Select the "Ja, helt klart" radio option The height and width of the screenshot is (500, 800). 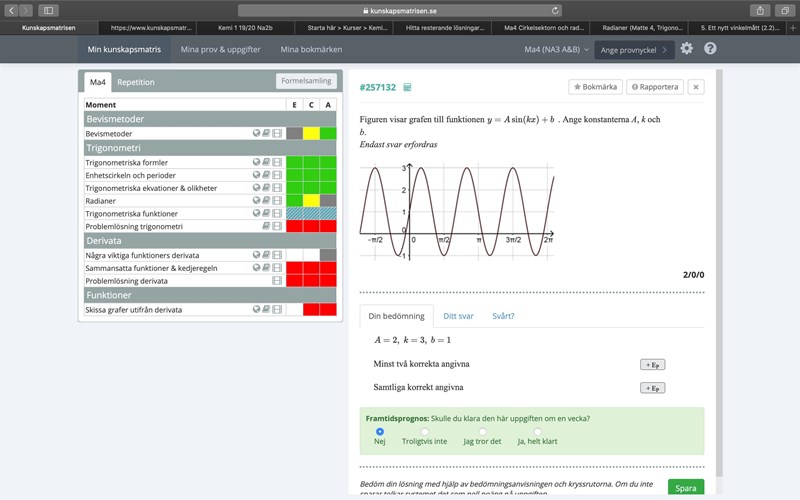click(538, 431)
